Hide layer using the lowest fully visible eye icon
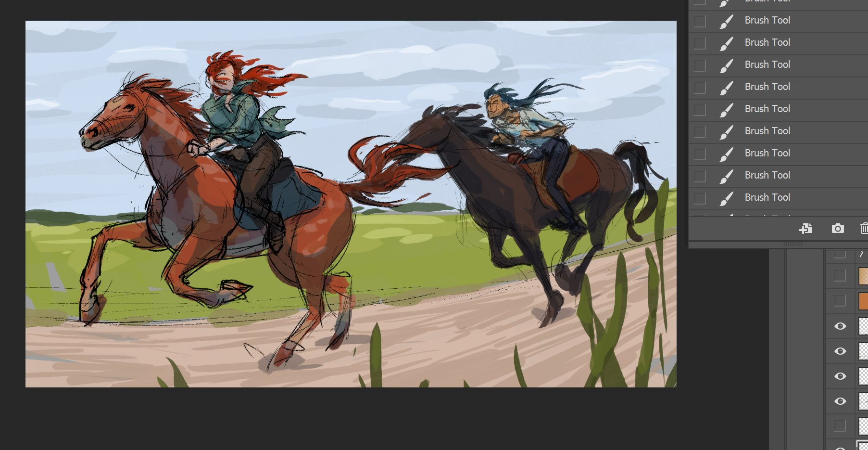 [x=840, y=401]
